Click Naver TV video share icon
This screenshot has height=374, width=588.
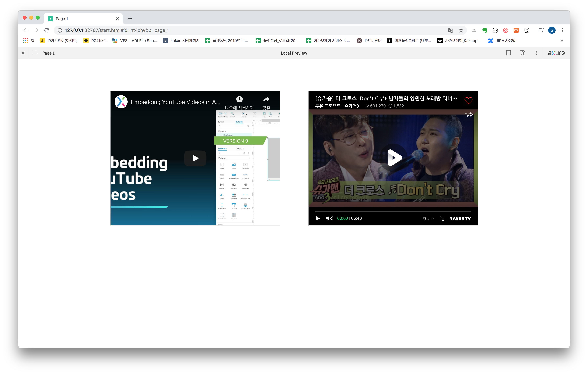469,116
